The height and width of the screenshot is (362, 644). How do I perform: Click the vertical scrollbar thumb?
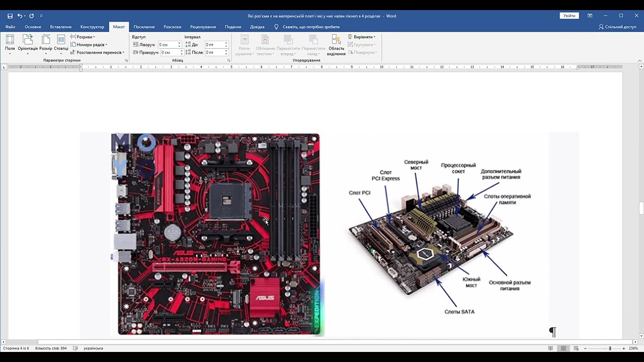pos(641,208)
